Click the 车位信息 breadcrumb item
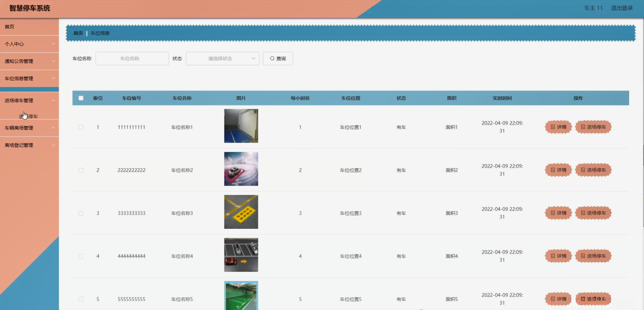This screenshot has height=310, width=644. point(100,33)
